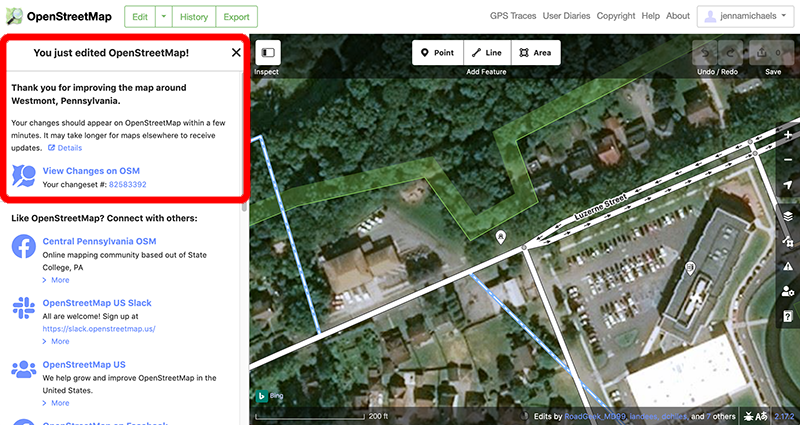Toggle the Inspect sidebar panel

268,53
